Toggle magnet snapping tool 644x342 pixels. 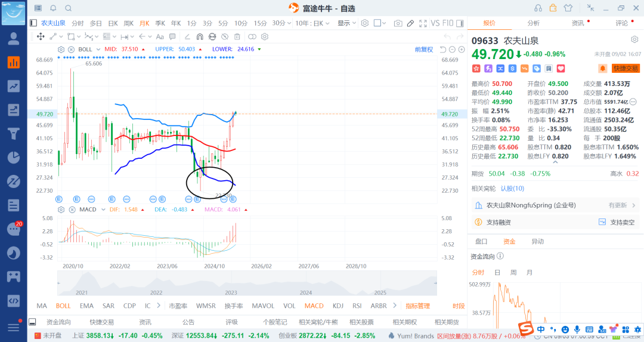[200, 36]
